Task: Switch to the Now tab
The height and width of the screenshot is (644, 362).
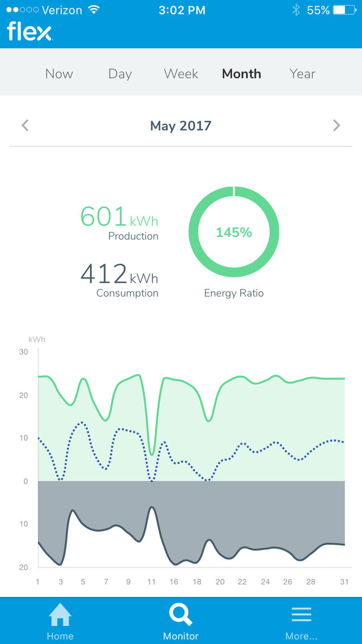Action: point(59,74)
